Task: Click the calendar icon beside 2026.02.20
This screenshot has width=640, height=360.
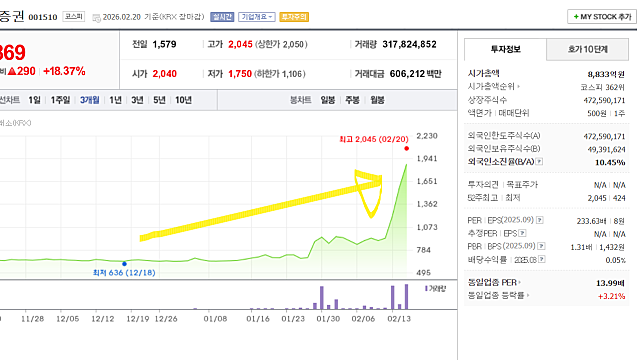Action: [96, 18]
